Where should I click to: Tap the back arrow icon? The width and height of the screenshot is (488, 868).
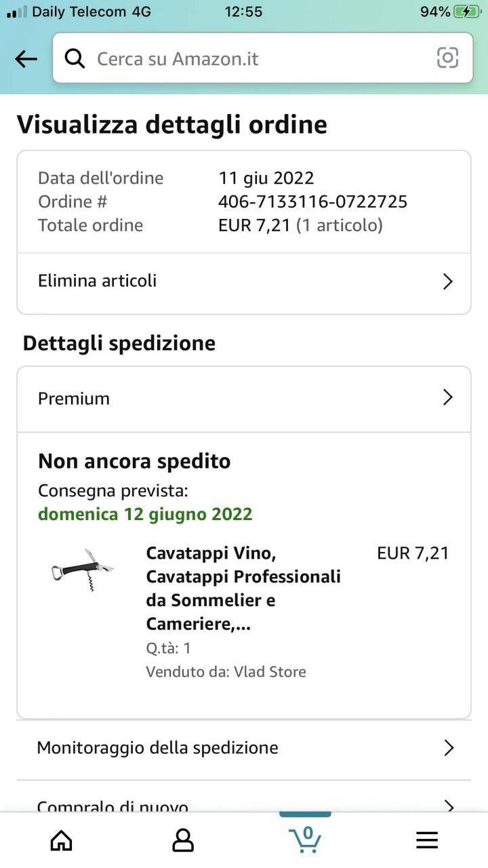[x=26, y=59]
